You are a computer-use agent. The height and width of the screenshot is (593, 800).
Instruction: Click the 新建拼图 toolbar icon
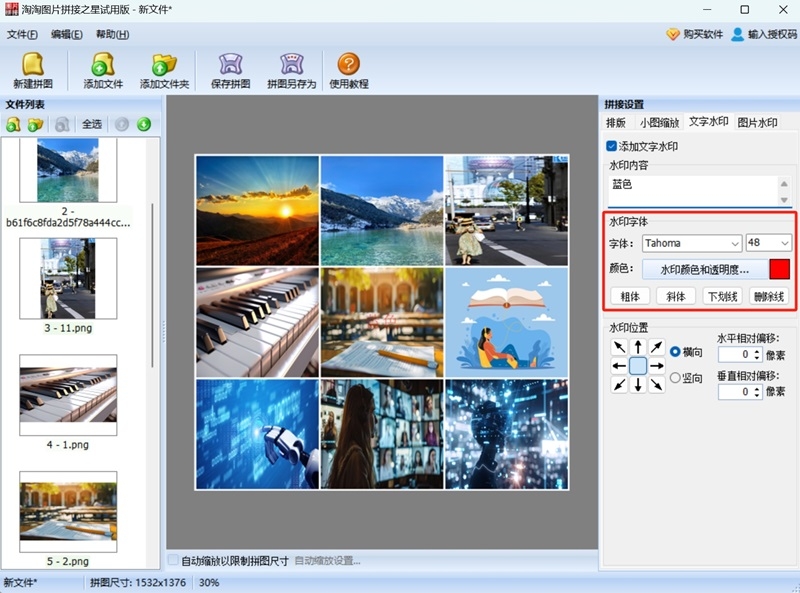tap(33, 70)
